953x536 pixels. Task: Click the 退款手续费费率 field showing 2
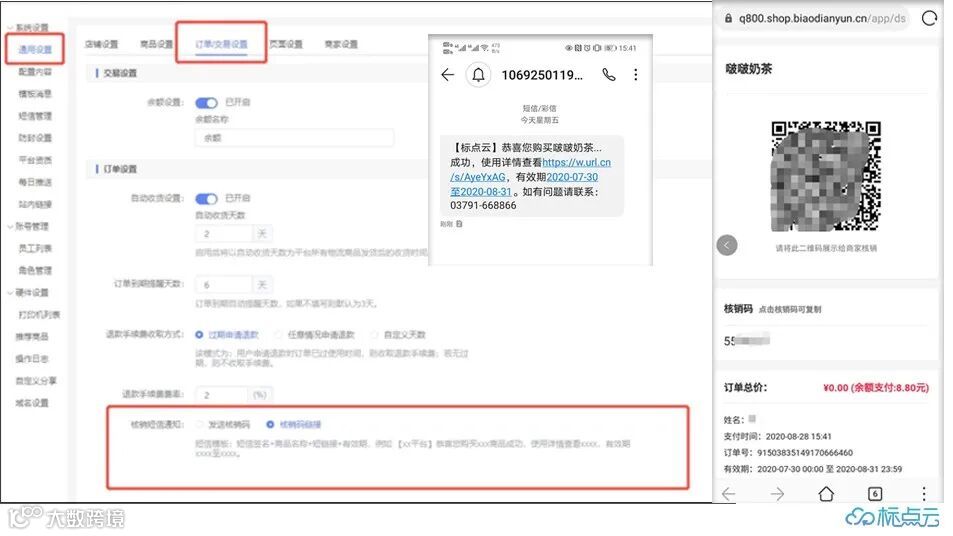[222, 394]
